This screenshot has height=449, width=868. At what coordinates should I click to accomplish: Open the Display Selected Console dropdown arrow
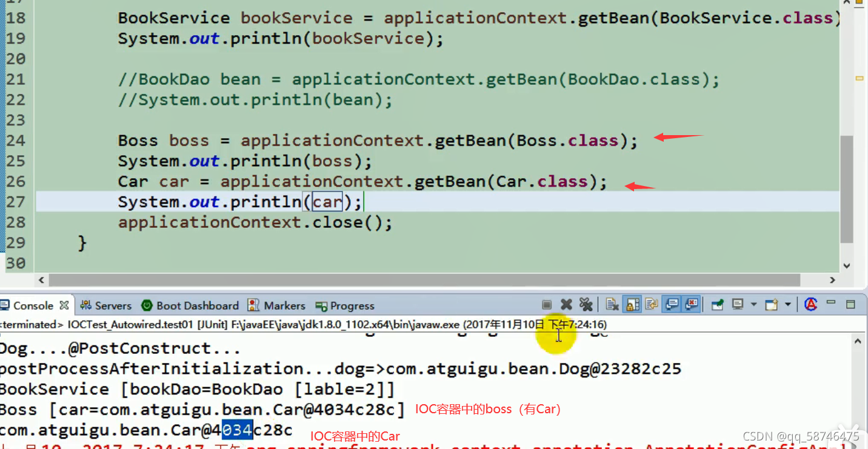tap(753, 304)
